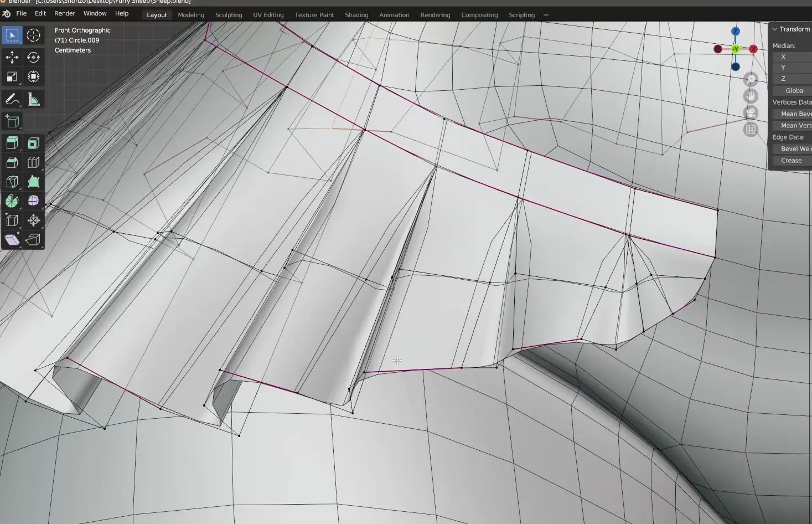Pick the Annotate pencil tool
Screen dimensions: 812x524
(12, 100)
